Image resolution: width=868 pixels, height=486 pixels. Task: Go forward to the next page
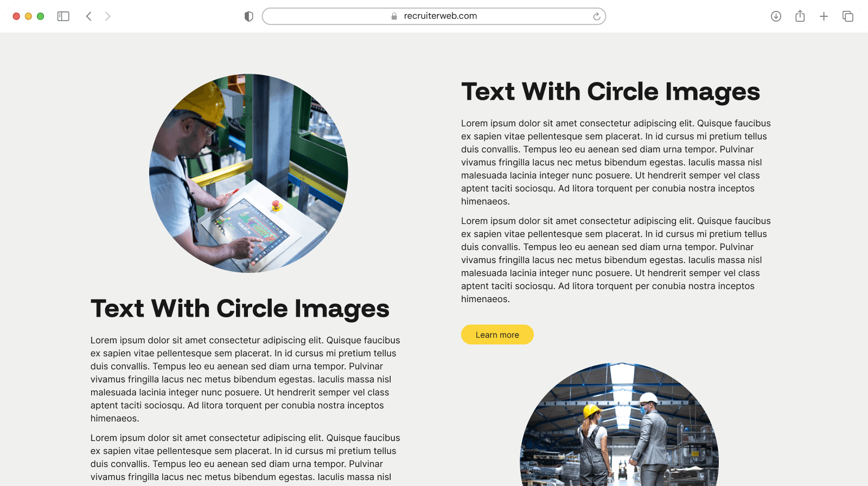pos(107,16)
